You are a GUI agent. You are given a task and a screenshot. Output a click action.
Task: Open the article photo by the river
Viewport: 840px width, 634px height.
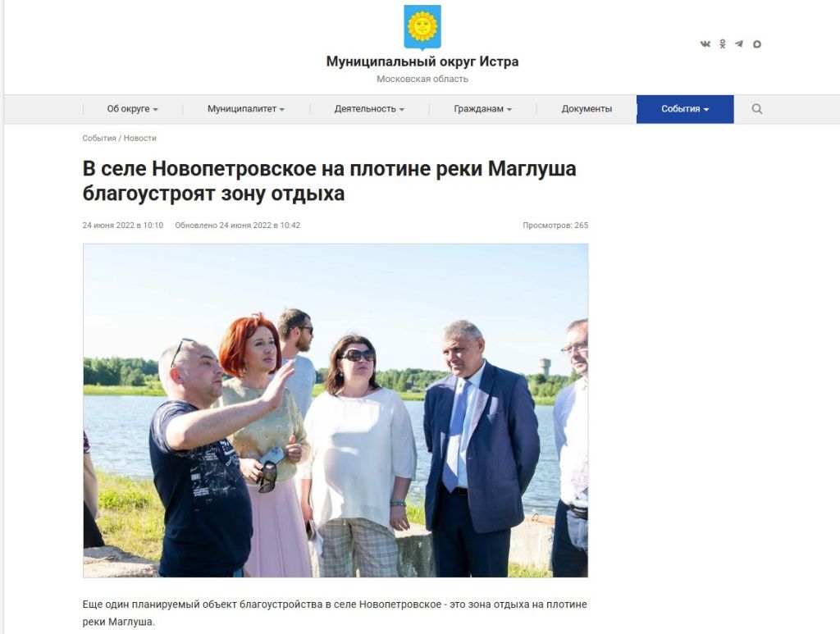point(336,410)
